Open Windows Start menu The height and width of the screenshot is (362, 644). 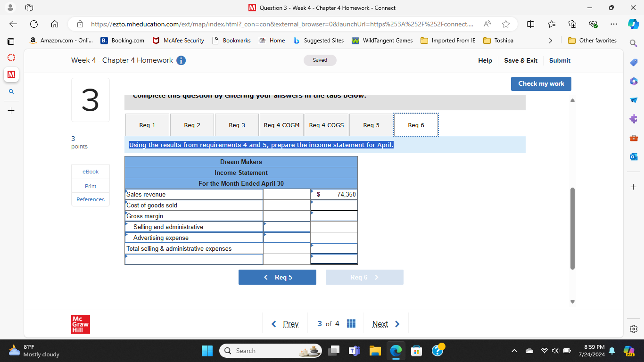coord(207,351)
